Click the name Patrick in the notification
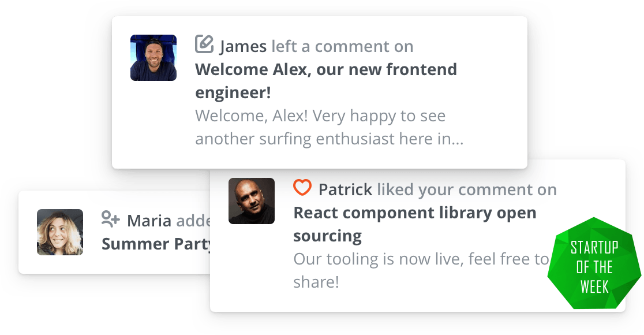This screenshot has height=335, width=644. coord(346,189)
